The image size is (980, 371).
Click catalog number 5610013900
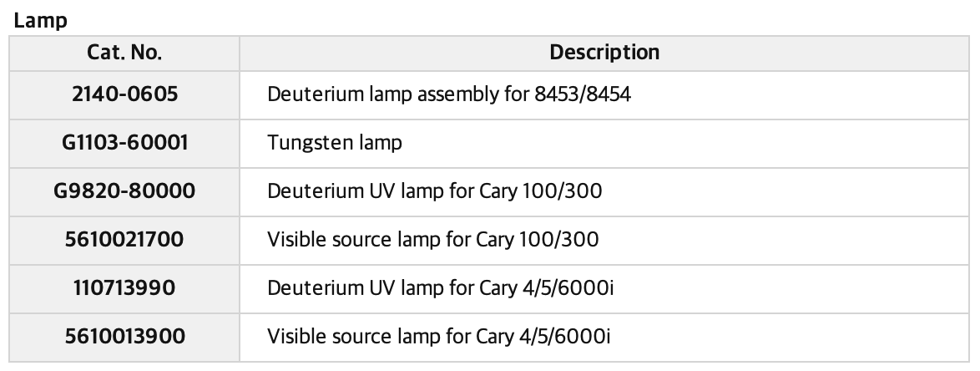tap(124, 337)
